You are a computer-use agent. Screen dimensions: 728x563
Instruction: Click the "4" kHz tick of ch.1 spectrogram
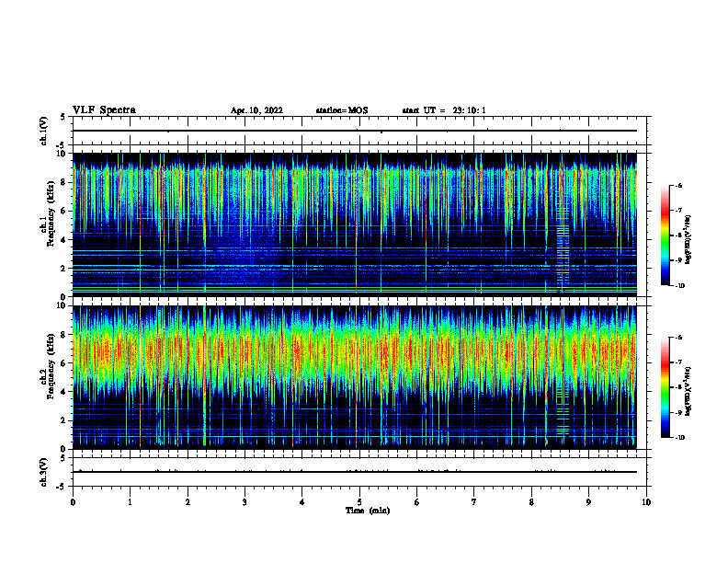tap(63, 240)
